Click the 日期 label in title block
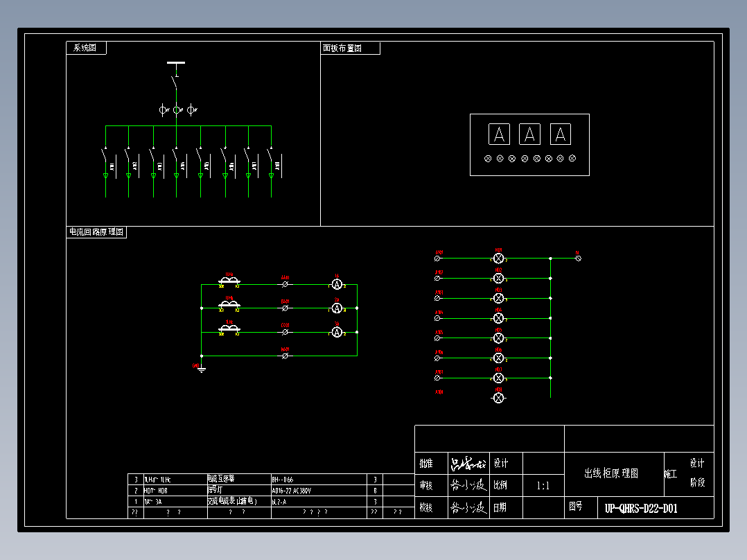The image size is (747, 560). 500,508
